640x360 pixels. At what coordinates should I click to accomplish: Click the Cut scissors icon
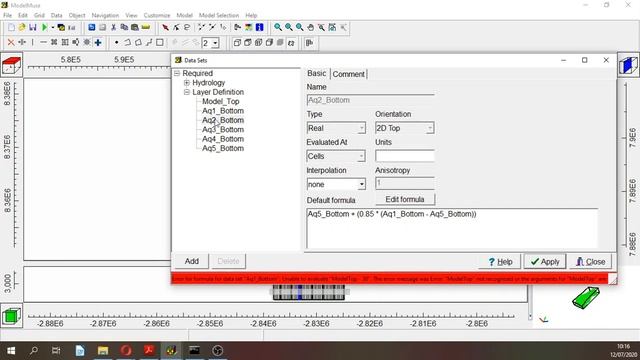point(113,27)
